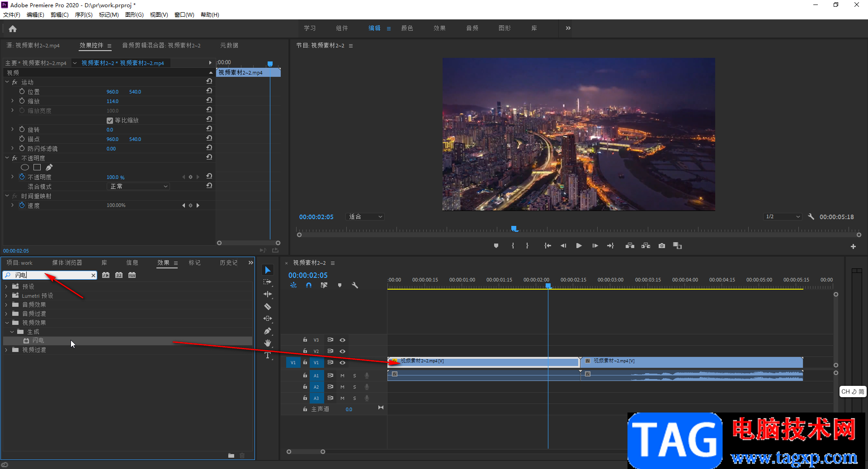Go to In point
Screen dimensions: 868x469
tap(547, 246)
